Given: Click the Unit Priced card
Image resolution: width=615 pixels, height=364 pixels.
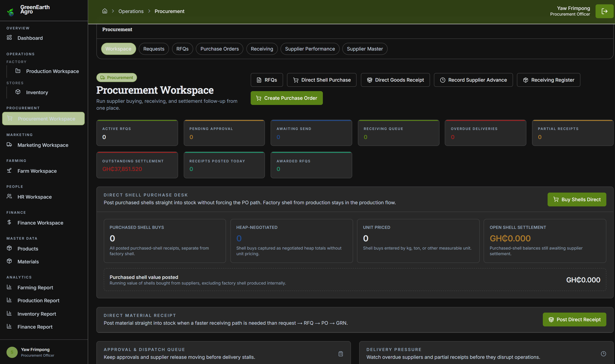Looking at the screenshot, I should [418, 241].
